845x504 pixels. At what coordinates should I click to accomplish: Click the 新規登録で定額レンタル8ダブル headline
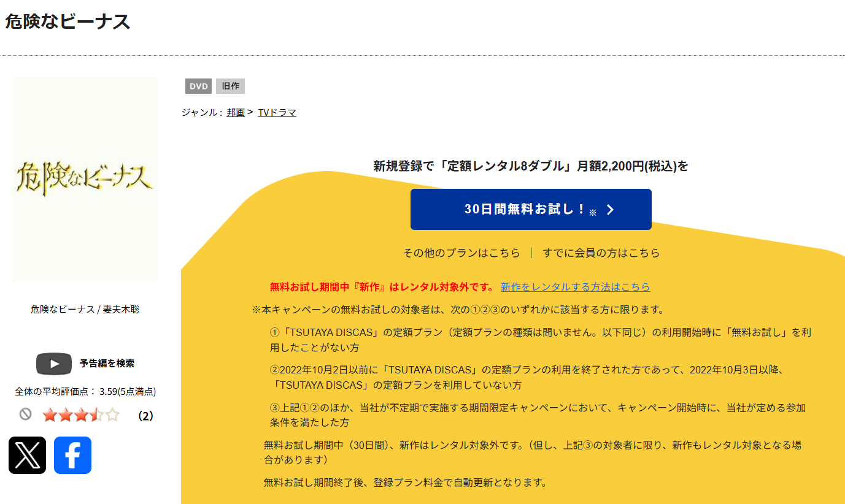point(531,166)
